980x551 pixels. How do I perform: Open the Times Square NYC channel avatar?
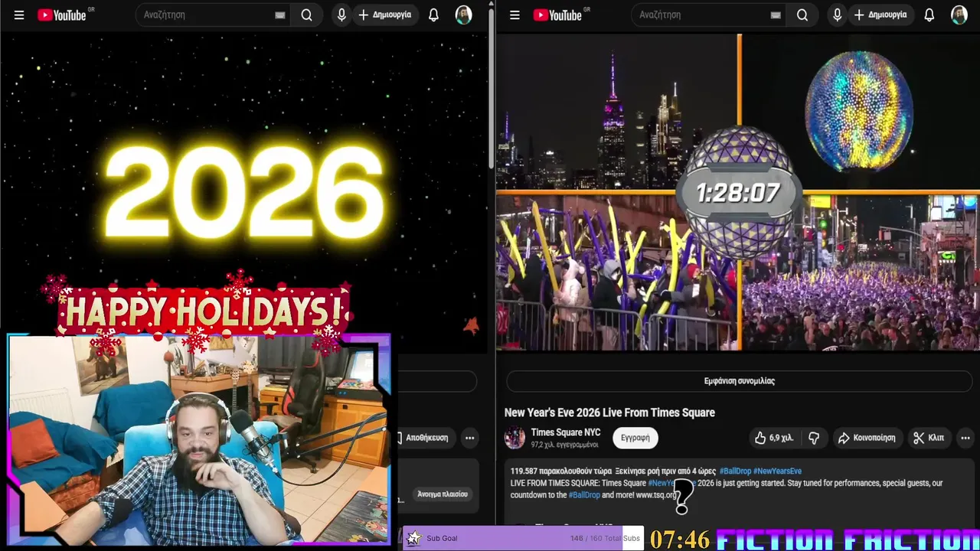(x=514, y=438)
